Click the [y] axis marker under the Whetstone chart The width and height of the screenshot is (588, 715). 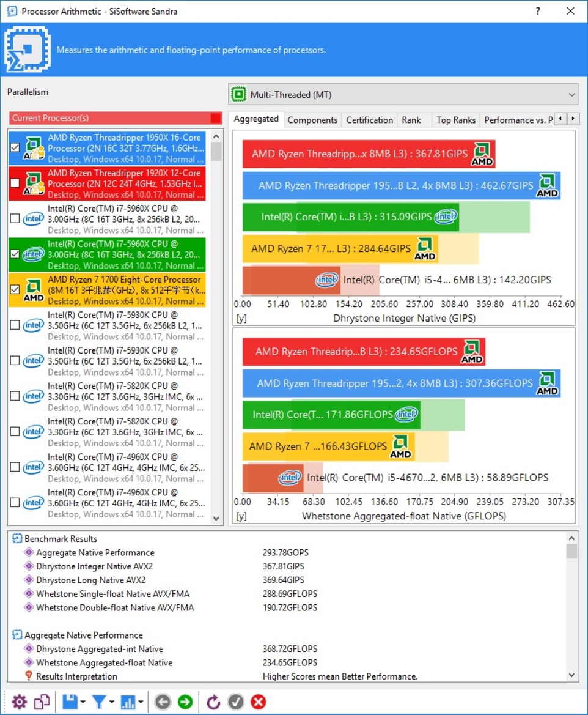point(241,516)
